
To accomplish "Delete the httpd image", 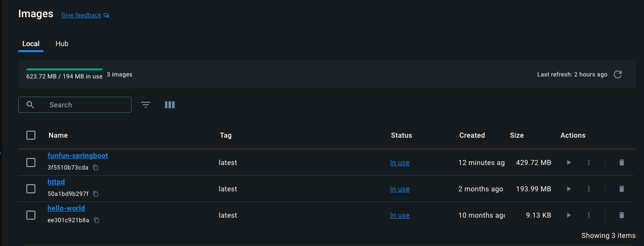I will point(622,189).
